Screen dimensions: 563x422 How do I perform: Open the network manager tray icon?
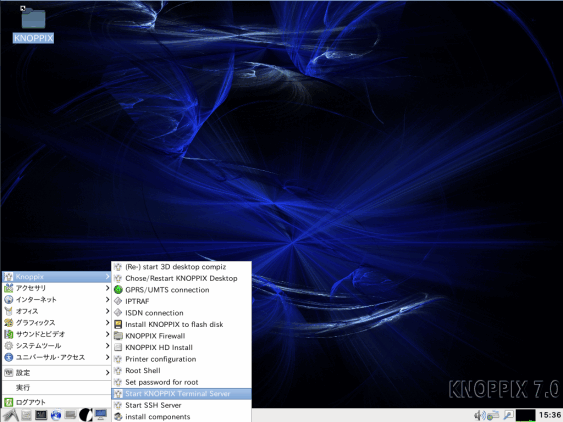[x=493, y=415]
